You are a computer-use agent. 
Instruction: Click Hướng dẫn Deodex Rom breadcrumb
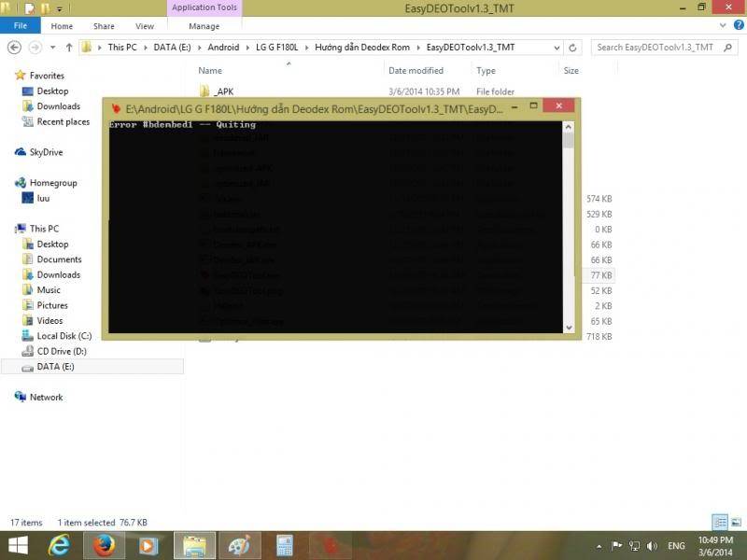362,48
